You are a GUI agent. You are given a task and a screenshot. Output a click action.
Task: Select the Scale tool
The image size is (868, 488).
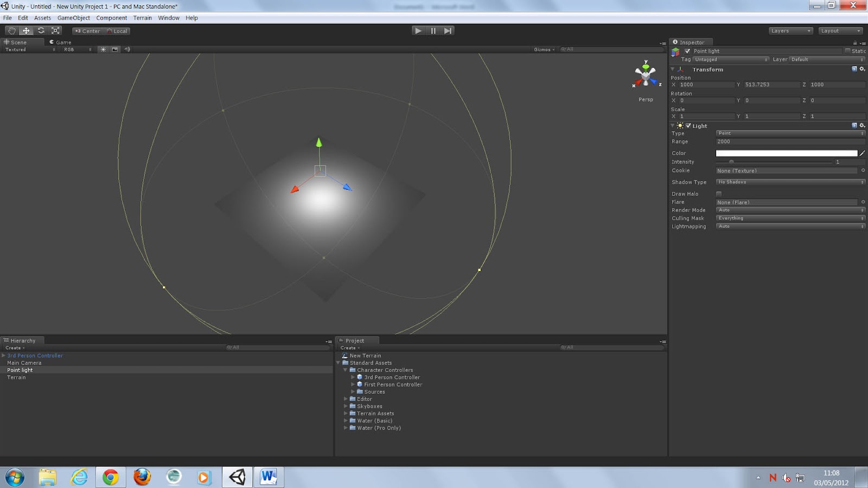[x=55, y=30]
